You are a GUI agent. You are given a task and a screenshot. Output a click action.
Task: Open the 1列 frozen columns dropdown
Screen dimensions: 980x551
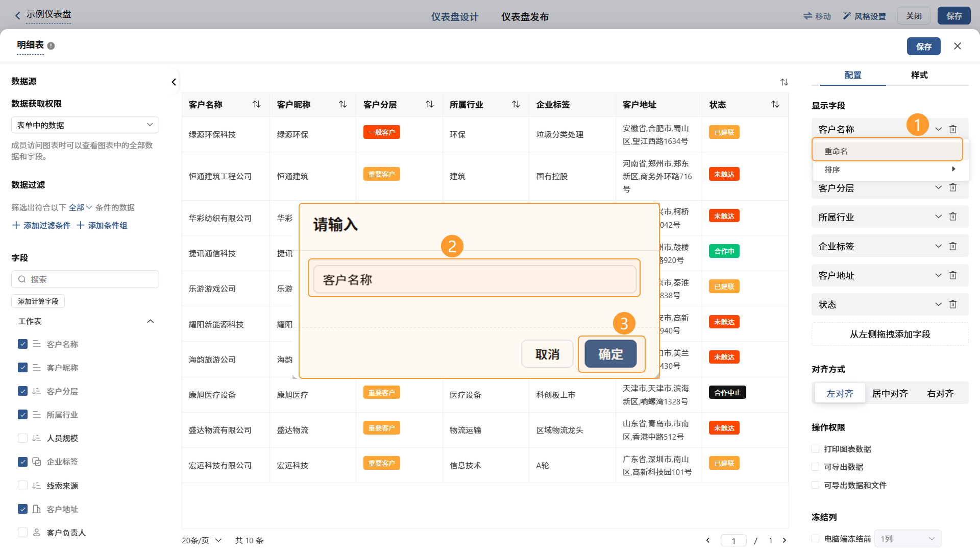[908, 539]
